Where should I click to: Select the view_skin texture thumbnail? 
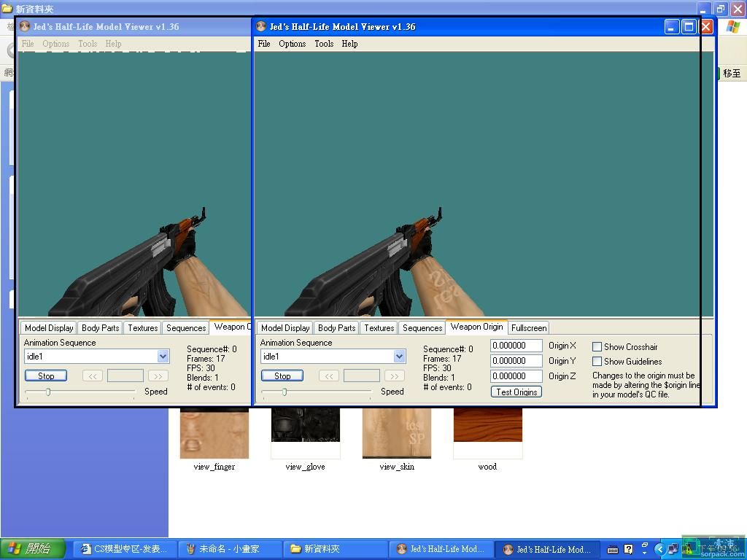click(x=397, y=433)
